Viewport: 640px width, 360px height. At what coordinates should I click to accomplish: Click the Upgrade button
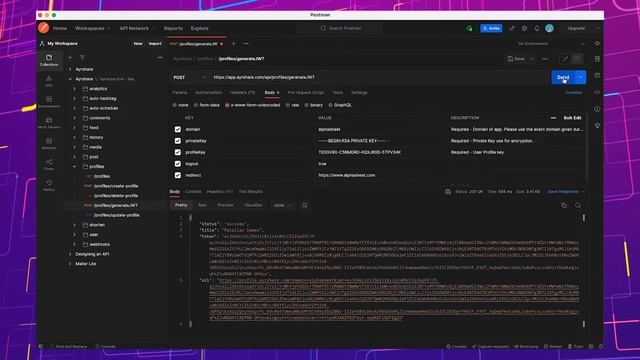[x=576, y=28]
